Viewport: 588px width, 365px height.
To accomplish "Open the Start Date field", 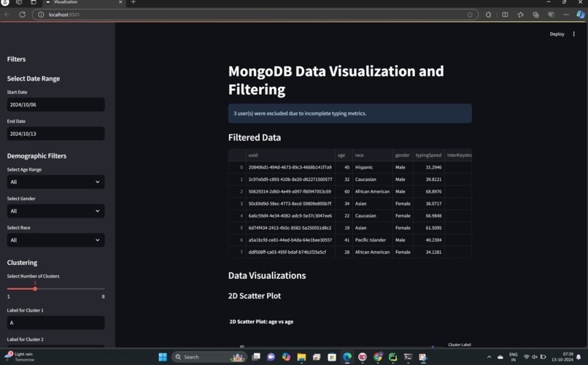I will tap(56, 104).
